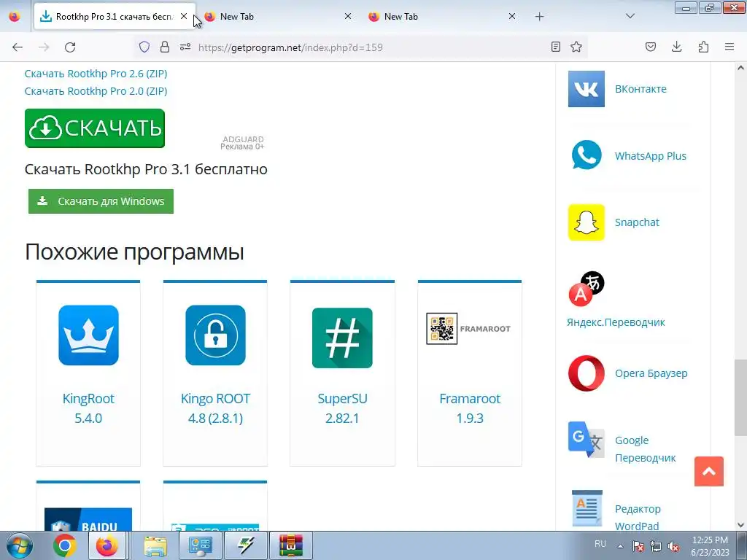This screenshot has height=560, width=747.
Task: Open Firefox application menu
Action: pyautogui.click(x=729, y=47)
